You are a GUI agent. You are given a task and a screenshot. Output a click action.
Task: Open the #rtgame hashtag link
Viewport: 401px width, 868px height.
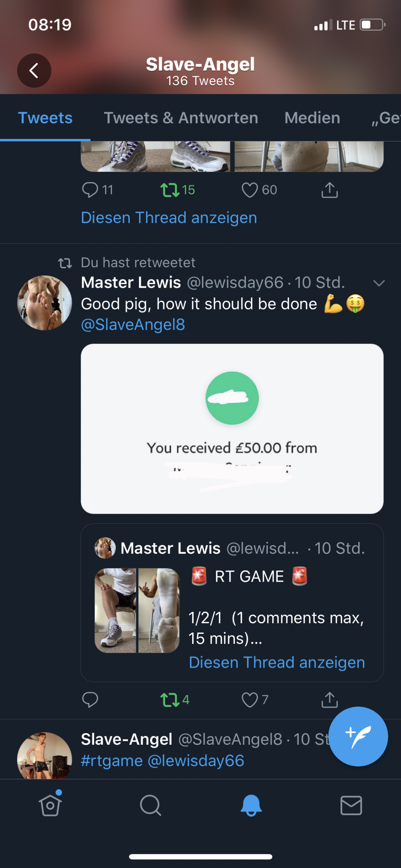coord(112,761)
